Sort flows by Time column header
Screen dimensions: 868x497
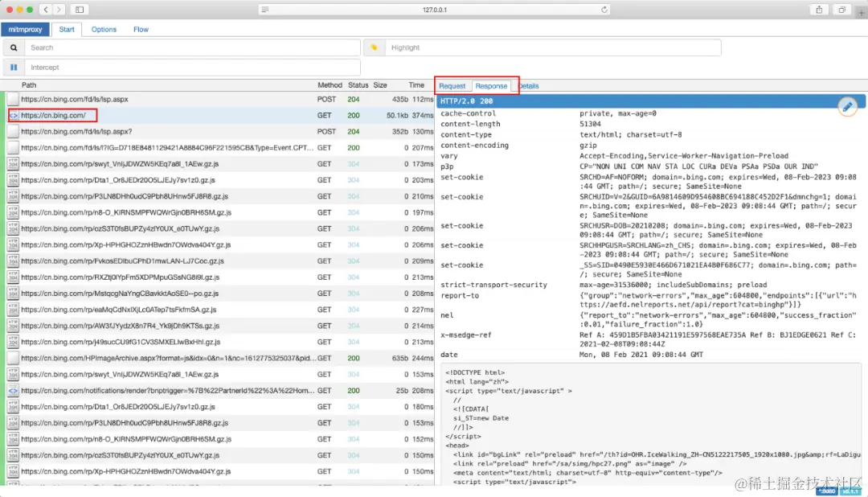click(x=416, y=84)
